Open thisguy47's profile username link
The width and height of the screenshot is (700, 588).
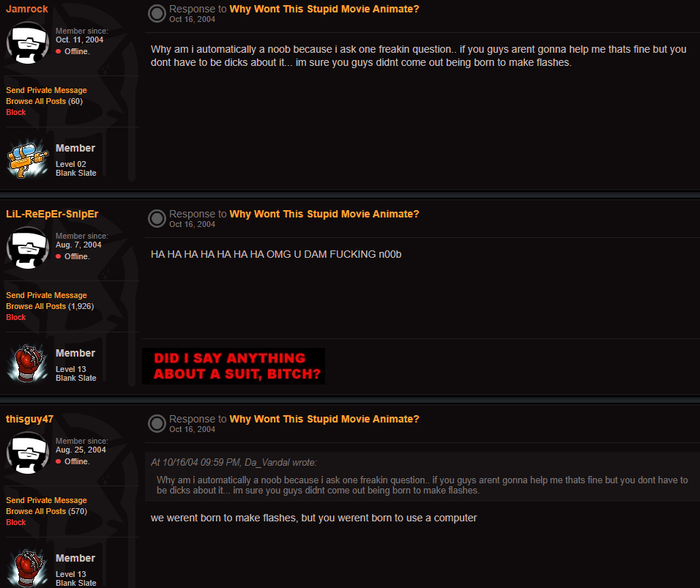point(29,419)
